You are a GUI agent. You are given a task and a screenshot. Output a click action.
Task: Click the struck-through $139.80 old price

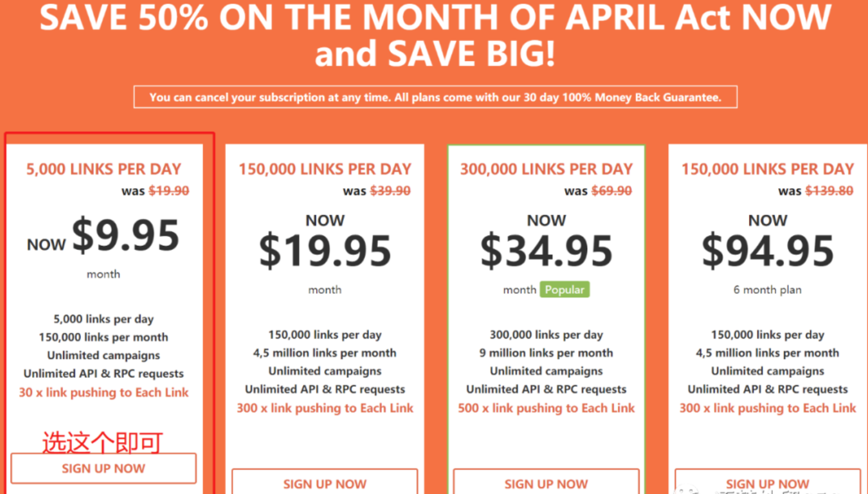point(829,190)
